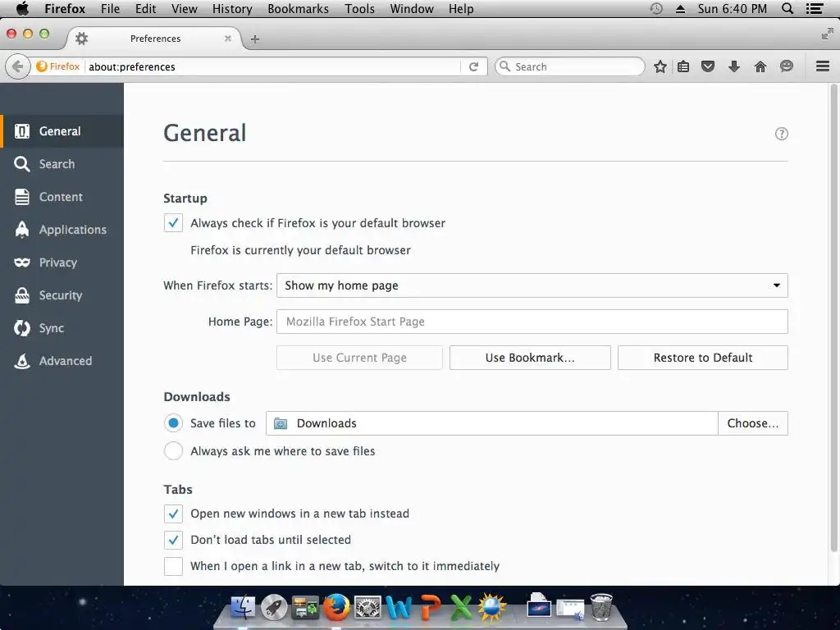Open the Bookmarks menu

click(x=298, y=8)
